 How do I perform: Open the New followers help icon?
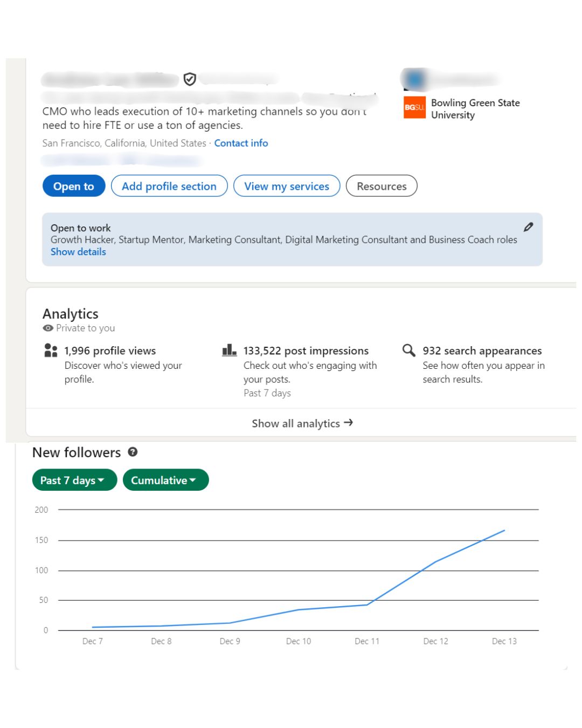click(133, 452)
